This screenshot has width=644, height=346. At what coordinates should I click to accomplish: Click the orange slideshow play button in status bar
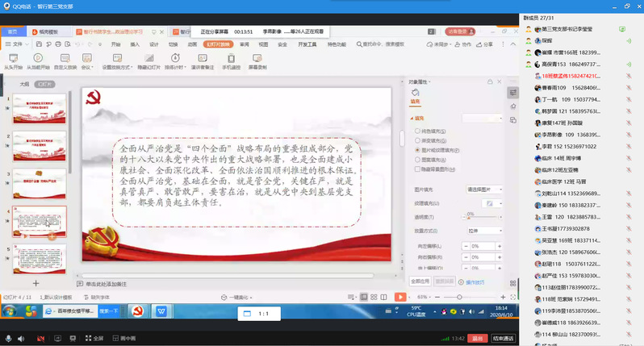click(x=400, y=297)
